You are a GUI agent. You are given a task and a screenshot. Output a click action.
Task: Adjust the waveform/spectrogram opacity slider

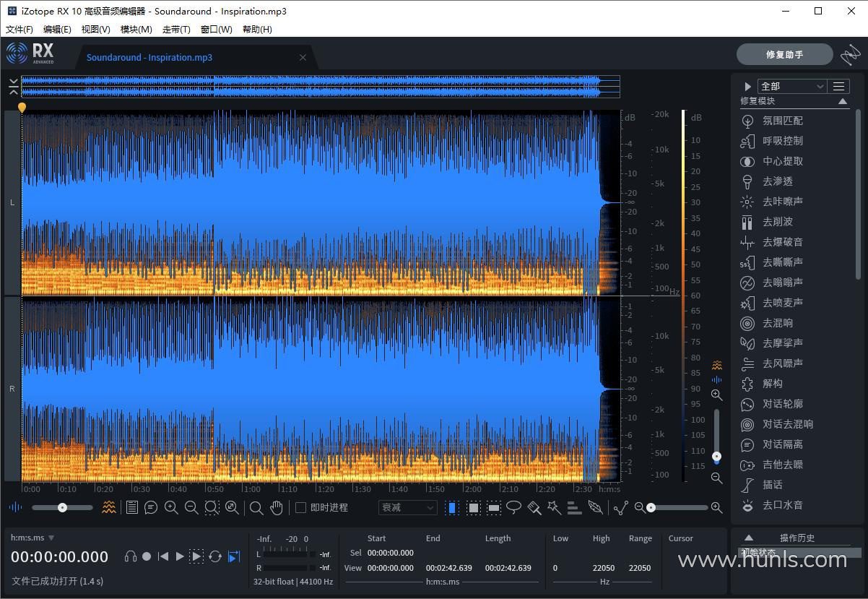(62, 507)
